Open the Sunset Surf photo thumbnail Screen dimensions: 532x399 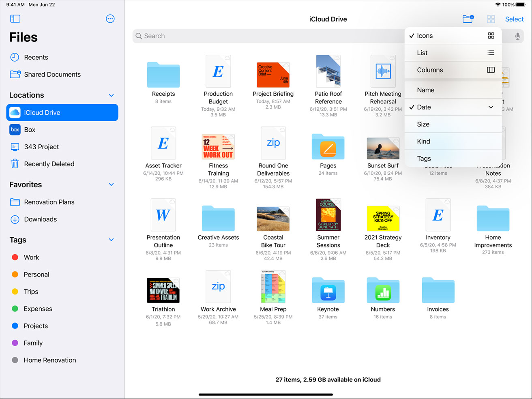tap(383, 148)
